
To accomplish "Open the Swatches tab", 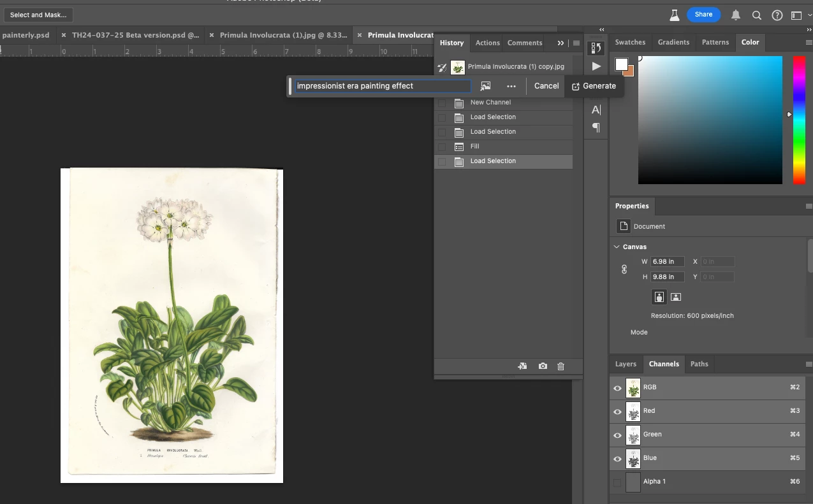I will point(630,42).
